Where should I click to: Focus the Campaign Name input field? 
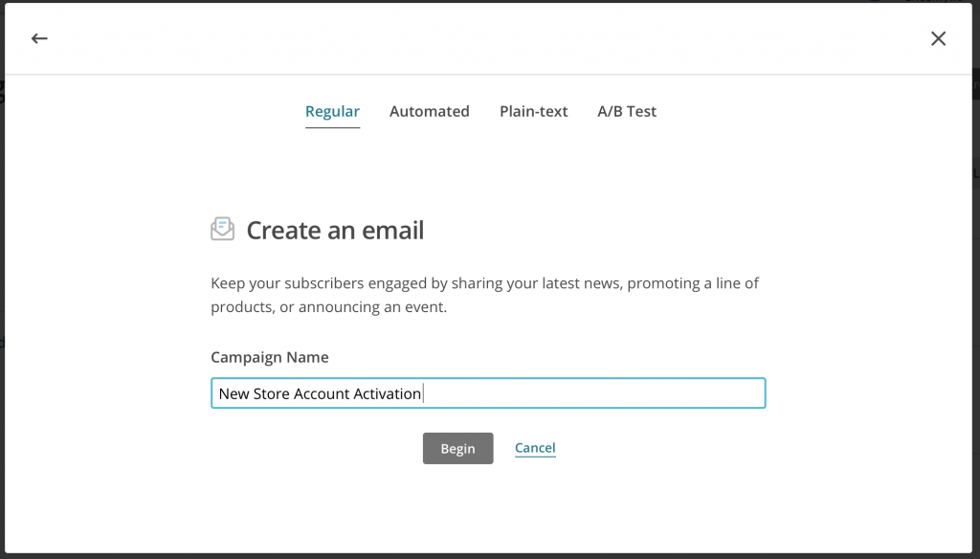point(488,393)
